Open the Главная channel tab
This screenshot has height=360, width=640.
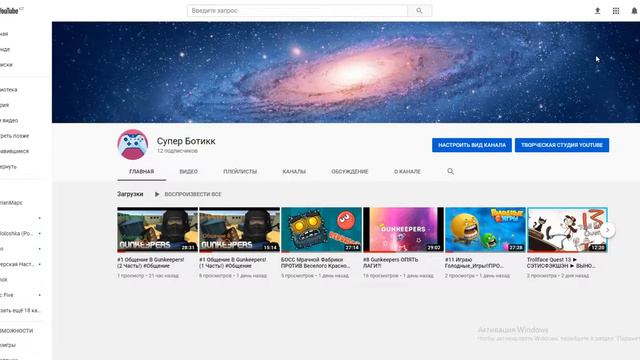[141, 171]
